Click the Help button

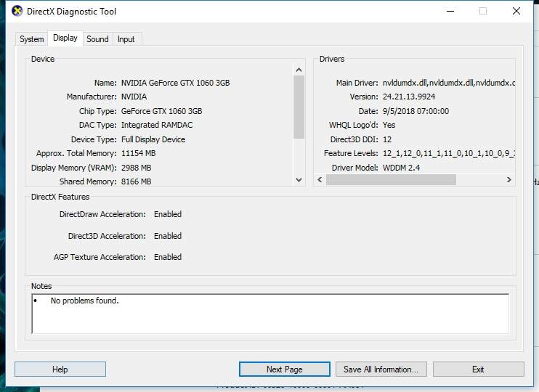tap(60, 369)
